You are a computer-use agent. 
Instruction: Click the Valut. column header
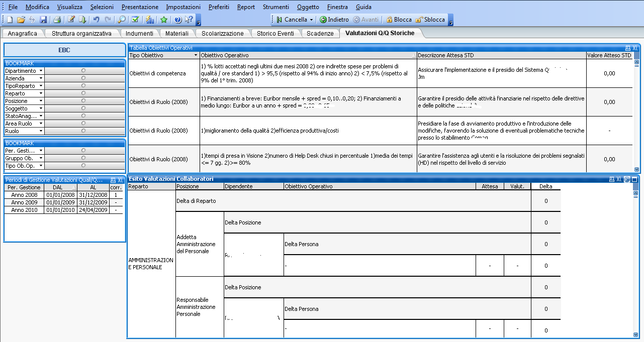point(517,186)
